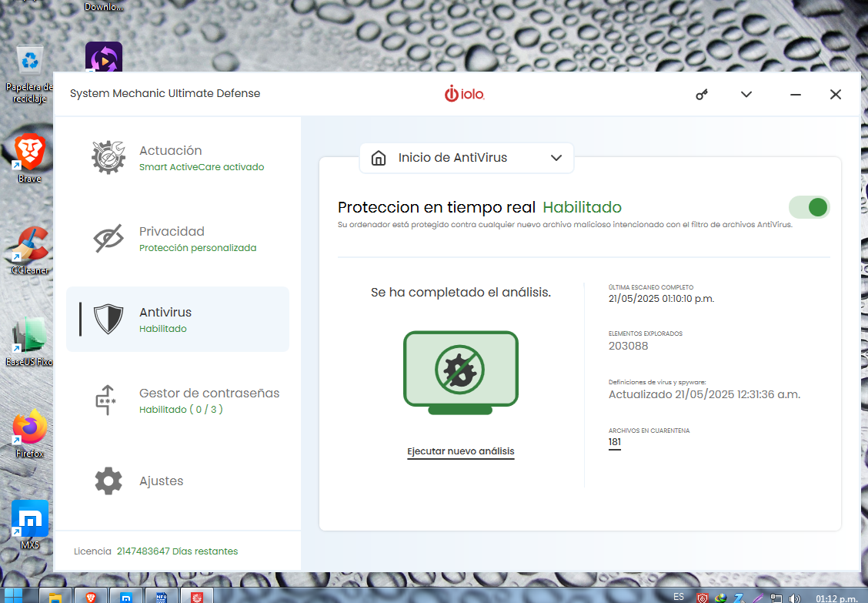Screen dimensions: 868x603
Task: Select the EaseUS Fixo desktop shortcut
Action: pos(29,342)
